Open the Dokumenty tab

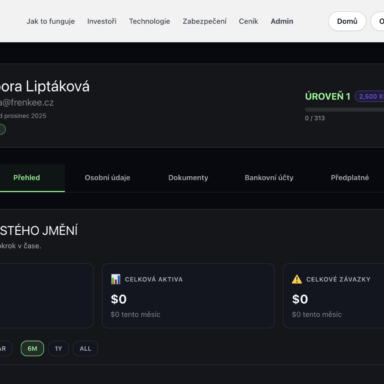188,178
